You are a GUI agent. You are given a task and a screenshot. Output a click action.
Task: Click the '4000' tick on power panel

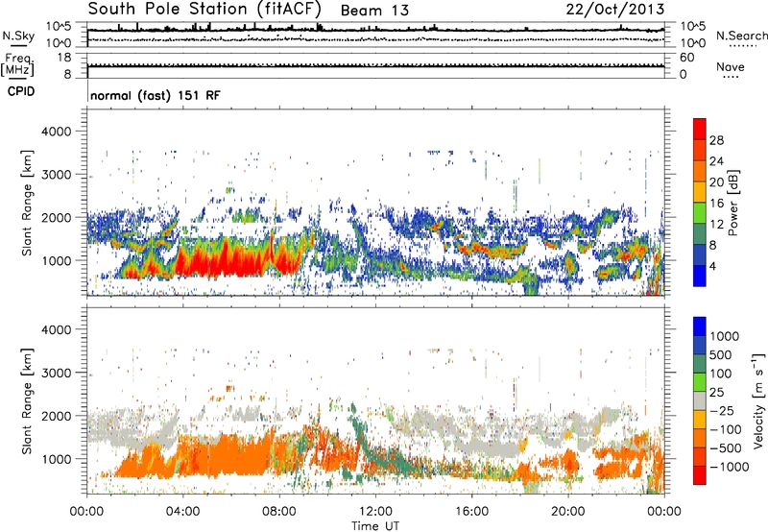pos(56,132)
